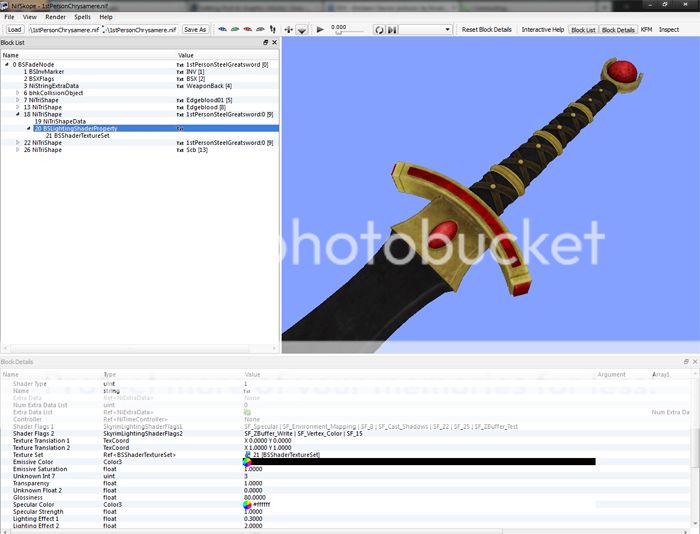Click the Extra Data List refresh icon

pos(247,412)
